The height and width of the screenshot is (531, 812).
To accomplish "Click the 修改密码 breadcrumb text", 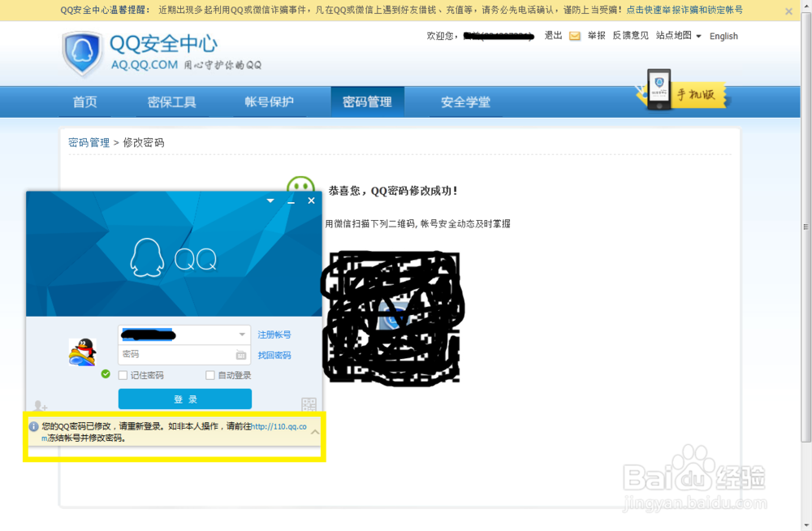I will (x=144, y=142).
